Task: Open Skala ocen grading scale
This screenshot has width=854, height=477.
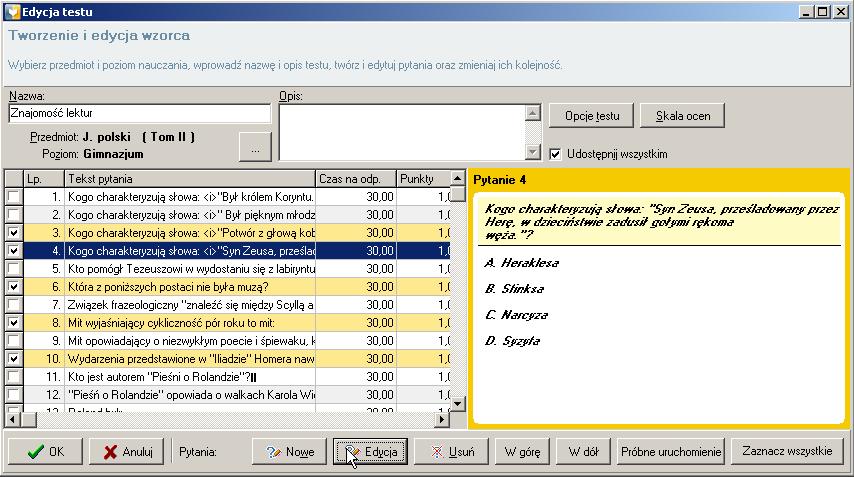Action: coord(682,115)
